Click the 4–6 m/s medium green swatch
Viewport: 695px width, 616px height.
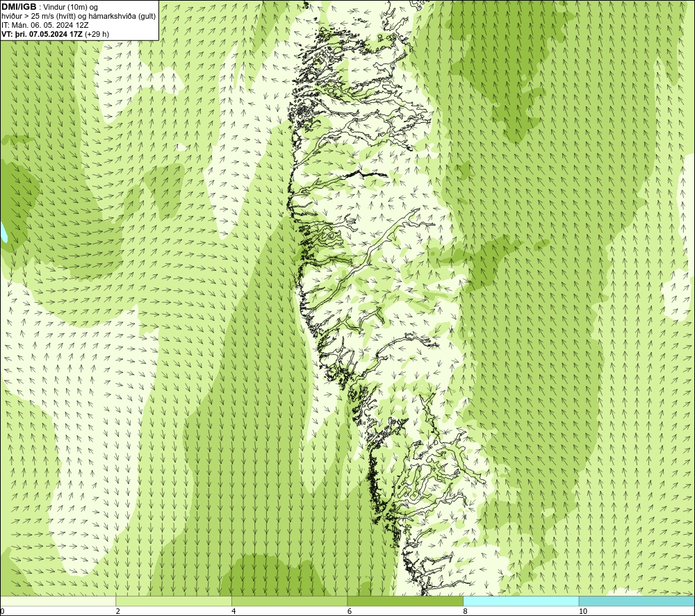pyautogui.click(x=289, y=601)
